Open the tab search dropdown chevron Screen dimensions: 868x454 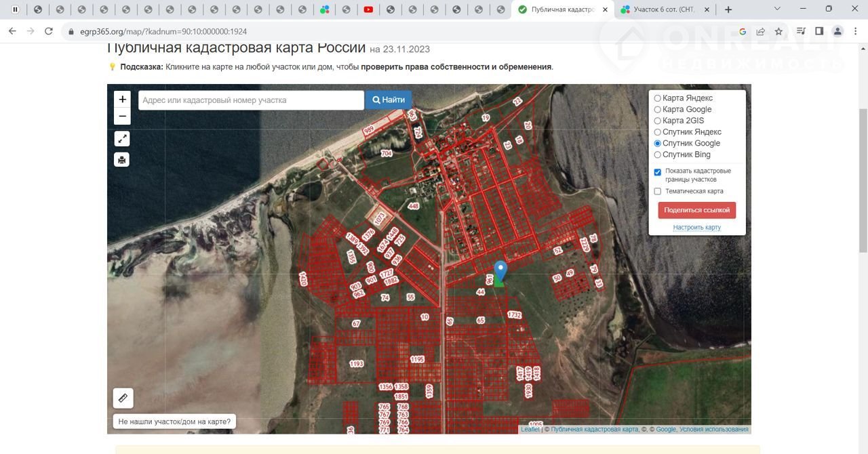coord(777,9)
